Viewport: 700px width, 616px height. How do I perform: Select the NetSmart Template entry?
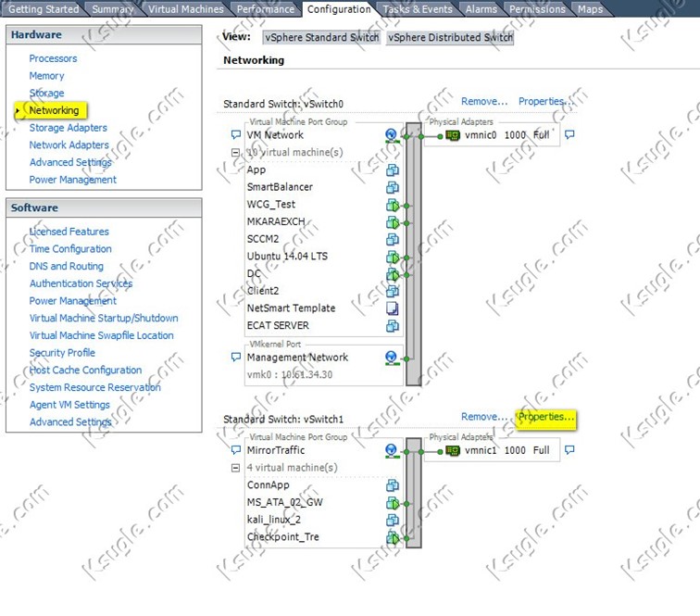(x=291, y=308)
